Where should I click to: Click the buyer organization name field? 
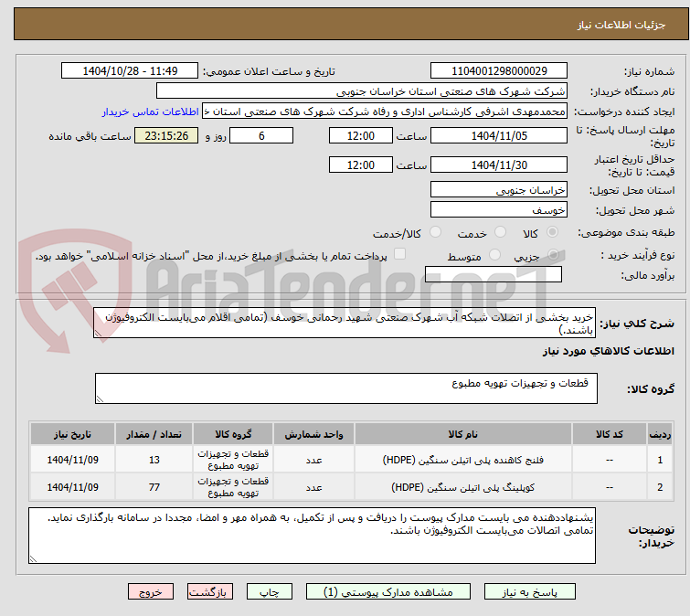(x=362, y=91)
